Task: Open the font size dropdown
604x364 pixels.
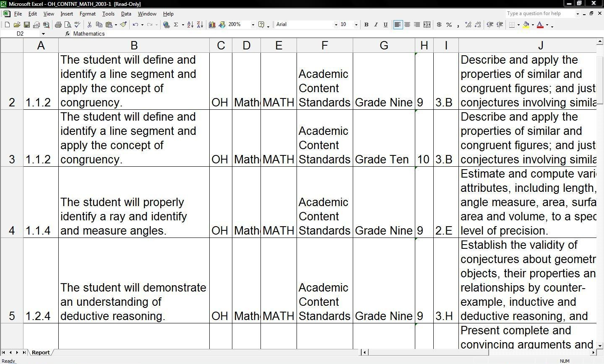Action: tap(356, 25)
